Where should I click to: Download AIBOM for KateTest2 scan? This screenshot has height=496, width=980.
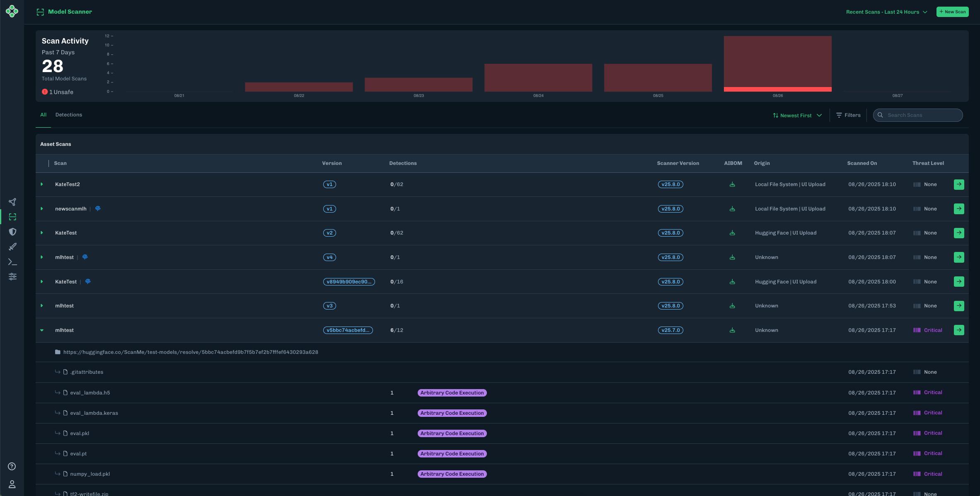(x=732, y=184)
